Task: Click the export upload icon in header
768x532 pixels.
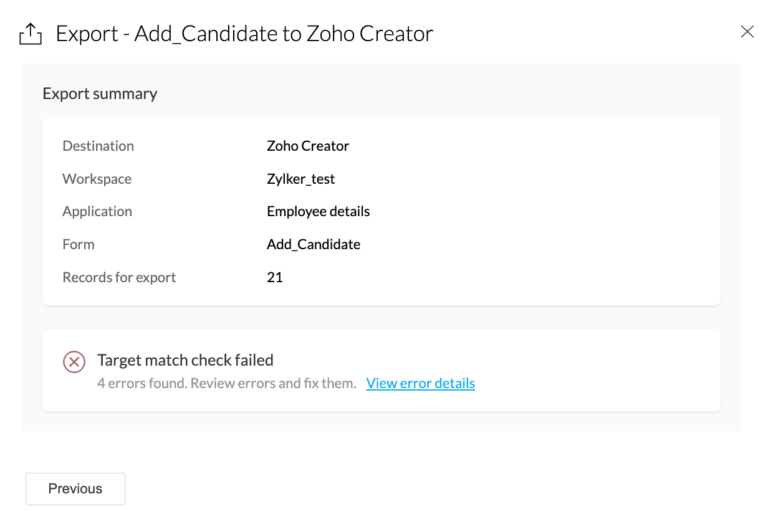Action: (x=31, y=34)
